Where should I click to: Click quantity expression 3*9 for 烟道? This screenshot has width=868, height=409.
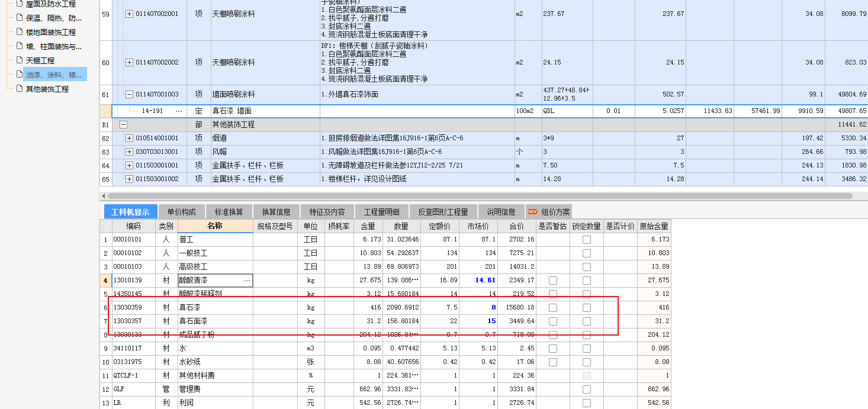(x=567, y=138)
